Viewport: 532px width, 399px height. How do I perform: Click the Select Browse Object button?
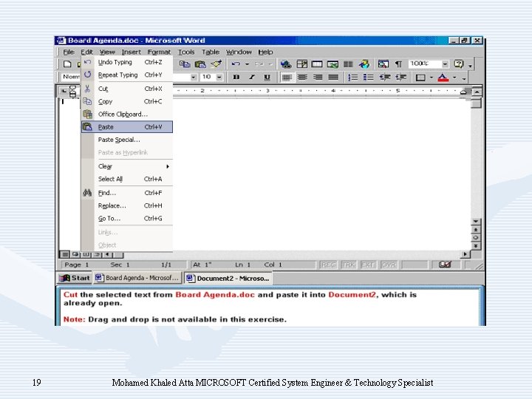pyautogui.click(x=476, y=238)
